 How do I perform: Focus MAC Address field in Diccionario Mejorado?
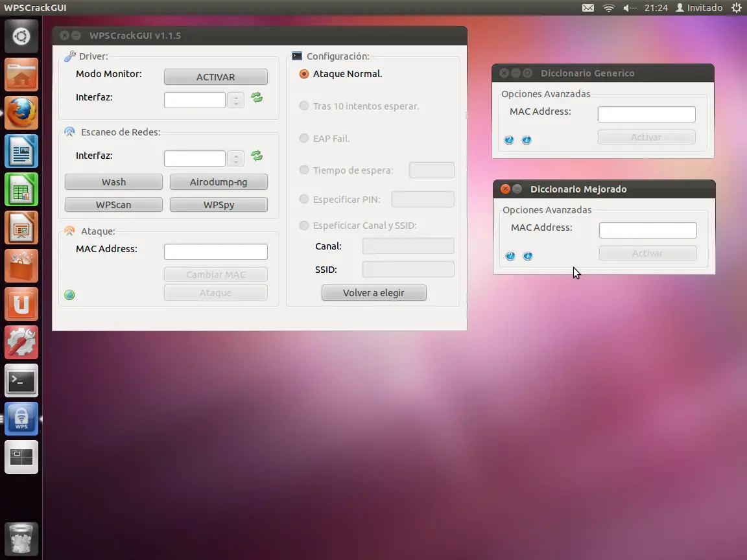tap(648, 231)
